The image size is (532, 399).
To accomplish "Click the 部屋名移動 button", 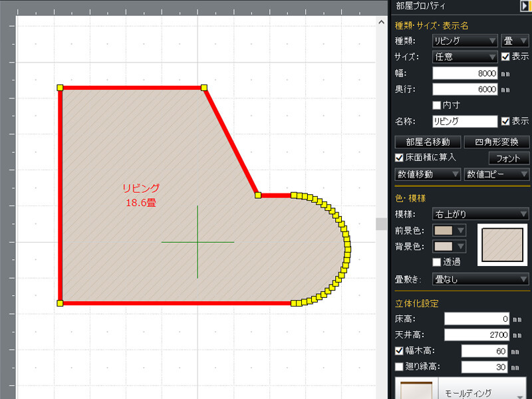I will [x=428, y=142].
